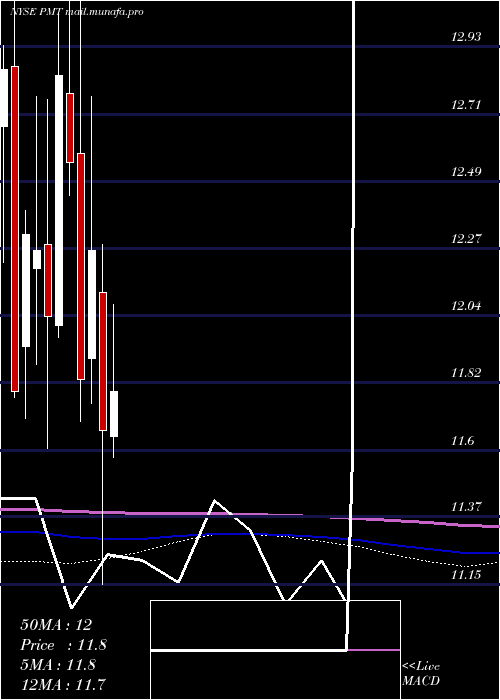Click the 11.6 price axis label
The width and height of the screenshot is (500, 700).
[x=462, y=441]
